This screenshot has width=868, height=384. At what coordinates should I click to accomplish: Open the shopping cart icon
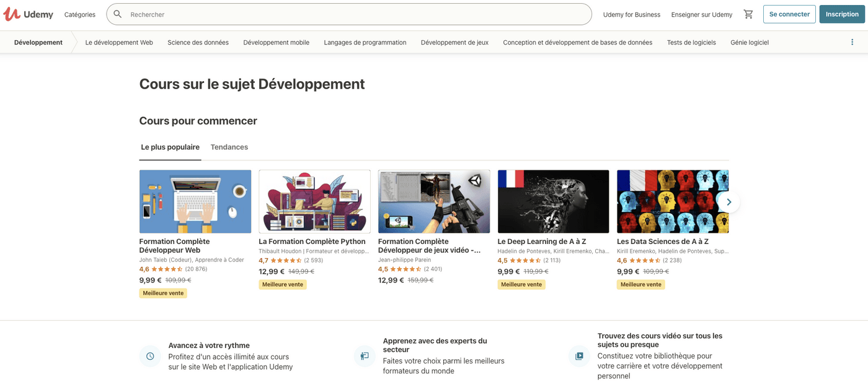748,14
